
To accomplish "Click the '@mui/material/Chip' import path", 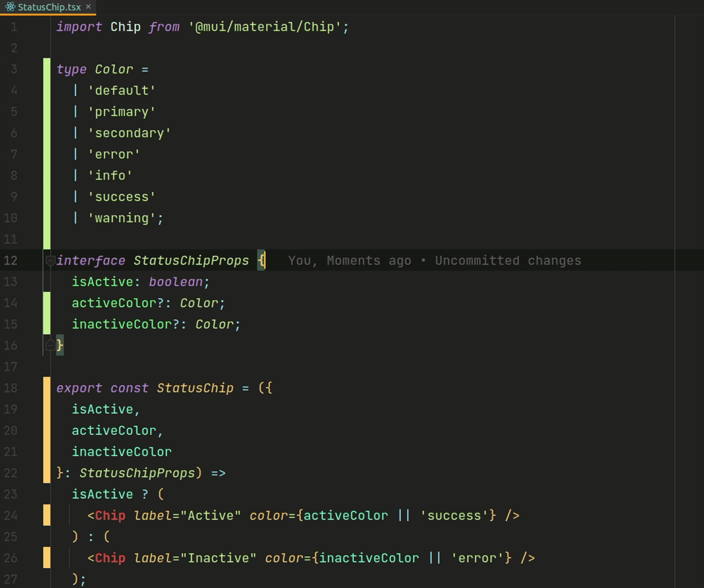I will tap(265, 27).
